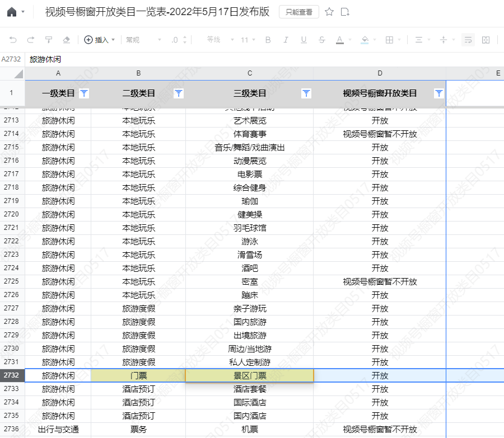Click the 音乐/舞蹈/戏曲演出 cell
This screenshot has width=504, height=438.
[x=250, y=148]
